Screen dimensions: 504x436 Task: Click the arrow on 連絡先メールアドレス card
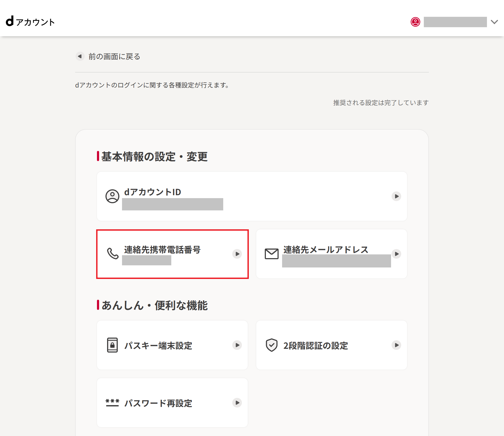tap(396, 254)
